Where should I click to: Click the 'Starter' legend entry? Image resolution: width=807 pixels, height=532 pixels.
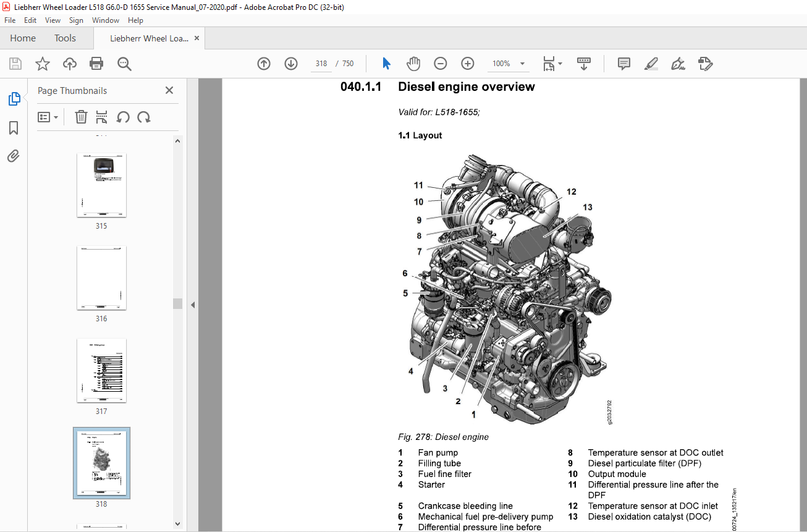pyautogui.click(x=431, y=484)
